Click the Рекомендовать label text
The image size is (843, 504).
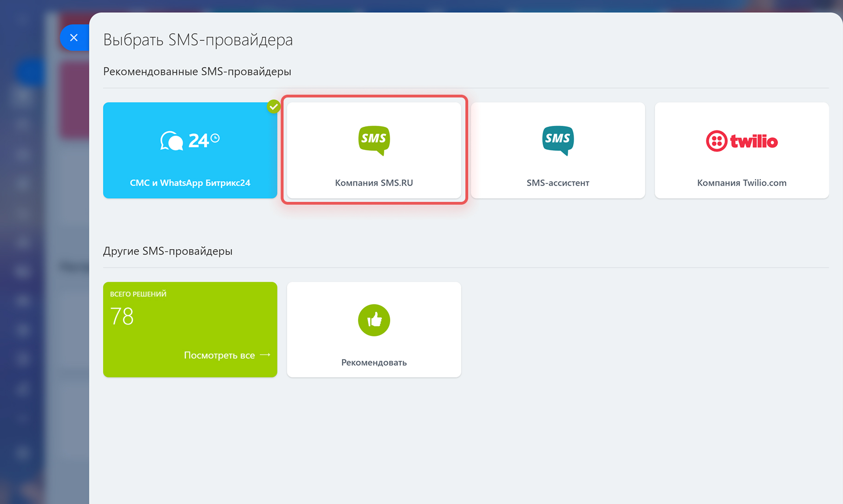point(374,362)
